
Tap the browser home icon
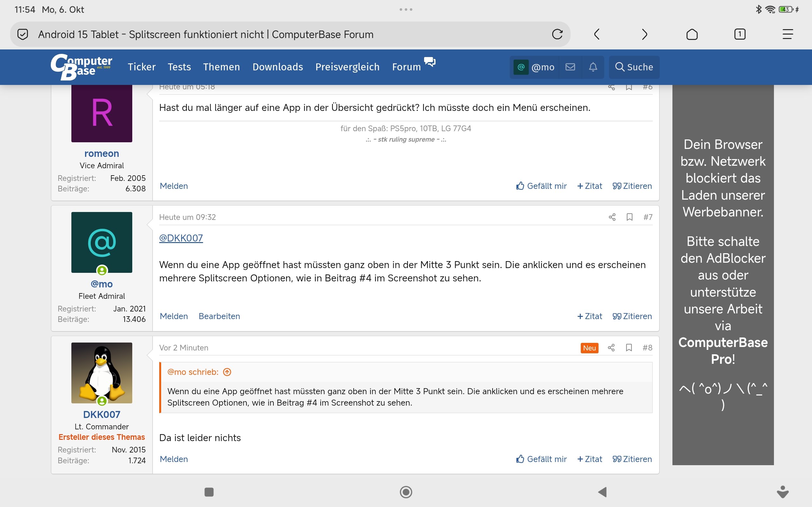pos(692,34)
